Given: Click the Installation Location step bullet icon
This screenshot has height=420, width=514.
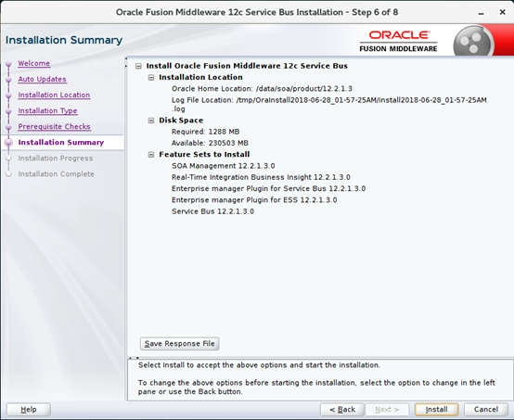Looking at the screenshot, I should (x=9, y=95).
